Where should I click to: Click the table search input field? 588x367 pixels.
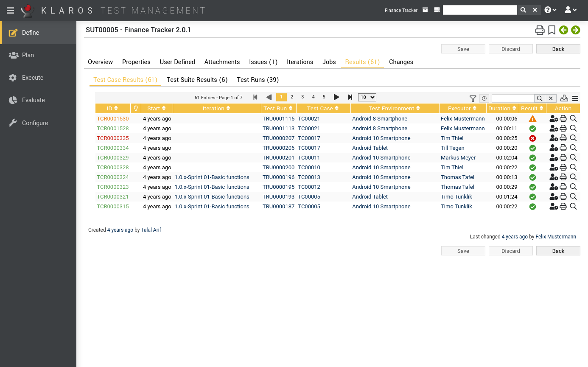(512, 98)
